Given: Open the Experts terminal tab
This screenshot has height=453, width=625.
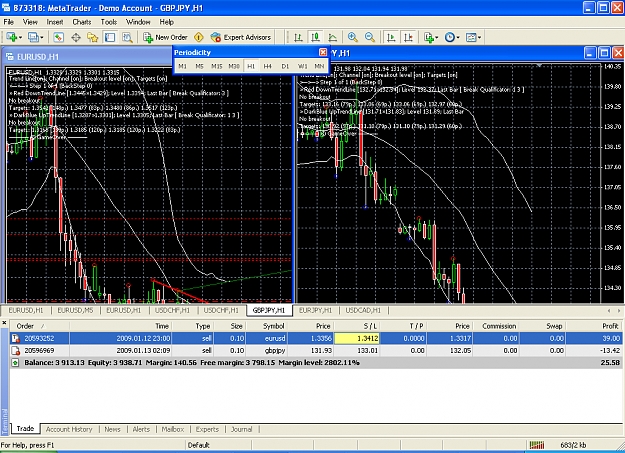Looking at the screenshot, I should tap(207, 429).
